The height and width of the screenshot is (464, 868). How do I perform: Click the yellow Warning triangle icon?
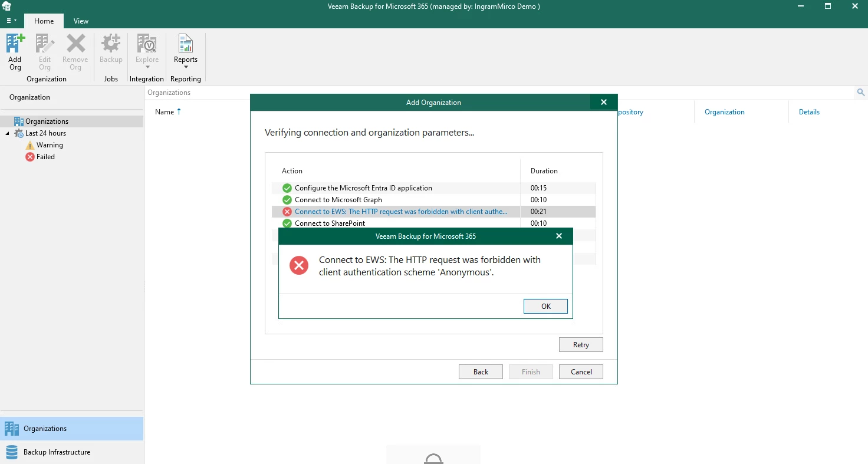click(30, 145)
